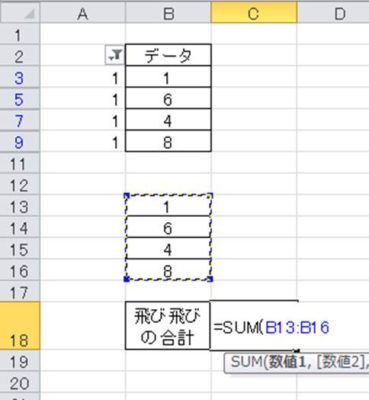Click cell B14 containing 6

(168, 227)
